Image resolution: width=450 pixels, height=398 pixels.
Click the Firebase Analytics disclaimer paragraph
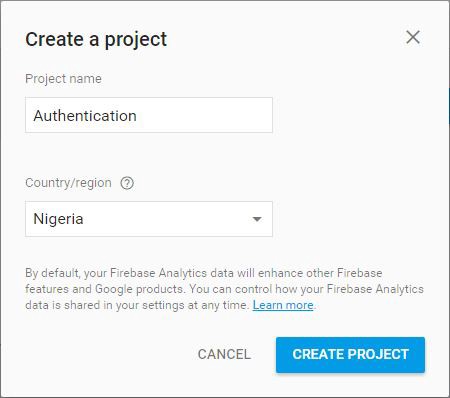click(224, 289)
